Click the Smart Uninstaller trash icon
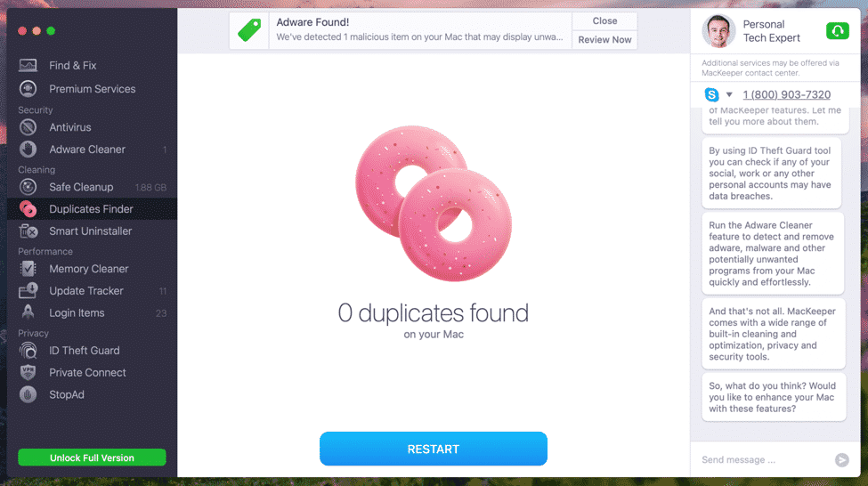This screenshot has height=486, width=868. point(28,231)
